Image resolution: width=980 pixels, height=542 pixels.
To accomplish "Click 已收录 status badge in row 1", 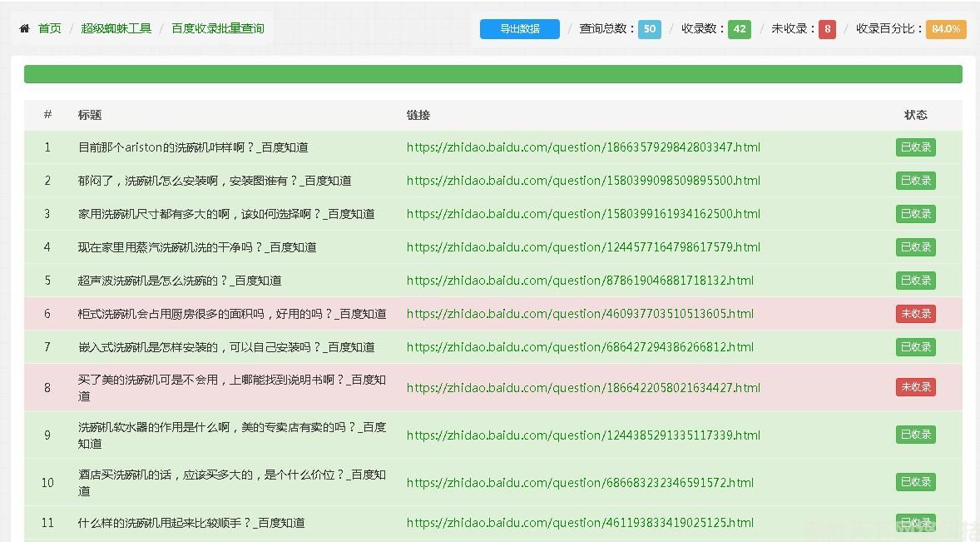I will point(915,147).
